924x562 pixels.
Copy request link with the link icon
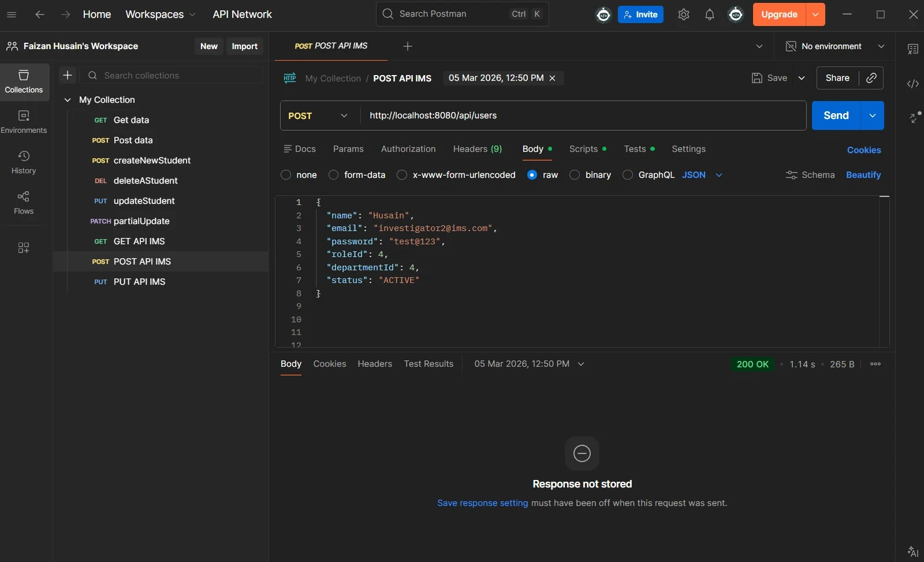pos(871,78)
